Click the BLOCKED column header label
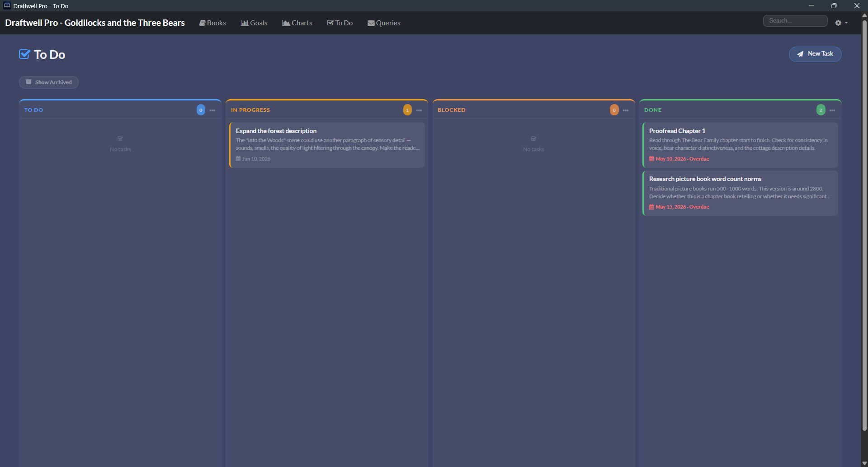 [452, 110]
